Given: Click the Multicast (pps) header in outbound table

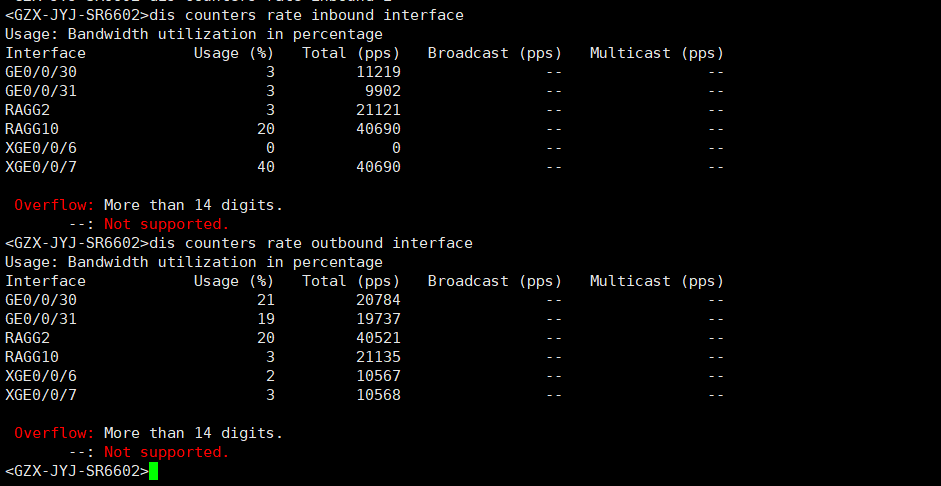Looking at the screenshot, I should 656,281.
